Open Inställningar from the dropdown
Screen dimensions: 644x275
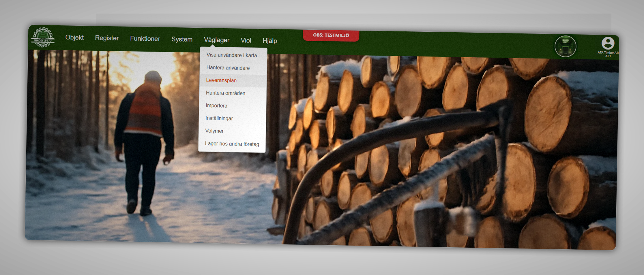coord(219,118)
